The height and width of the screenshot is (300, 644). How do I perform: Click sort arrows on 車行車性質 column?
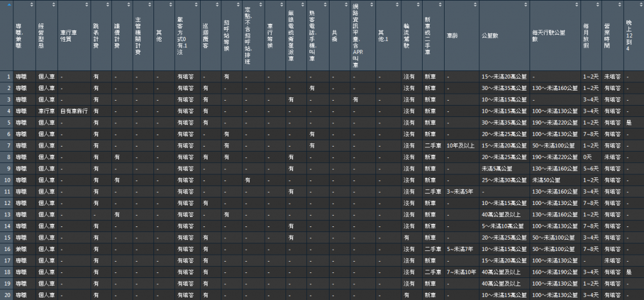click(87, 5)
